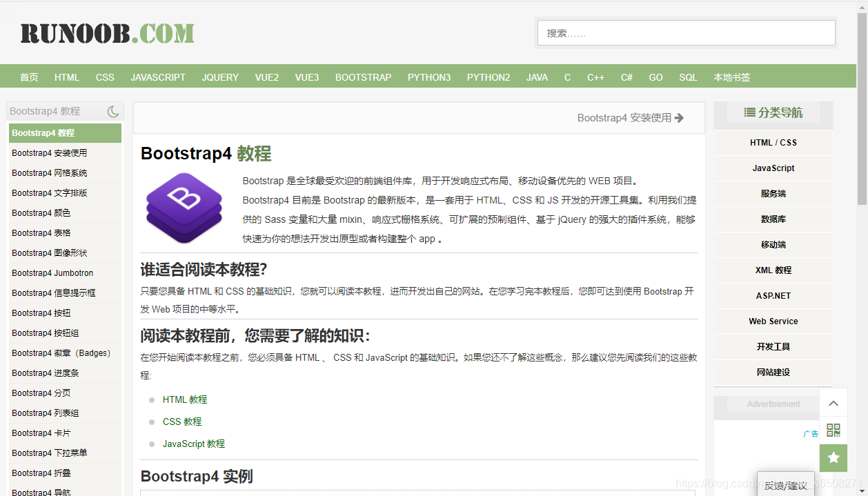The height and width of the screenshot is (496, 868).
Task: Open PYTHON2 in the navigation bar
Action: click(x=489, y=77)
